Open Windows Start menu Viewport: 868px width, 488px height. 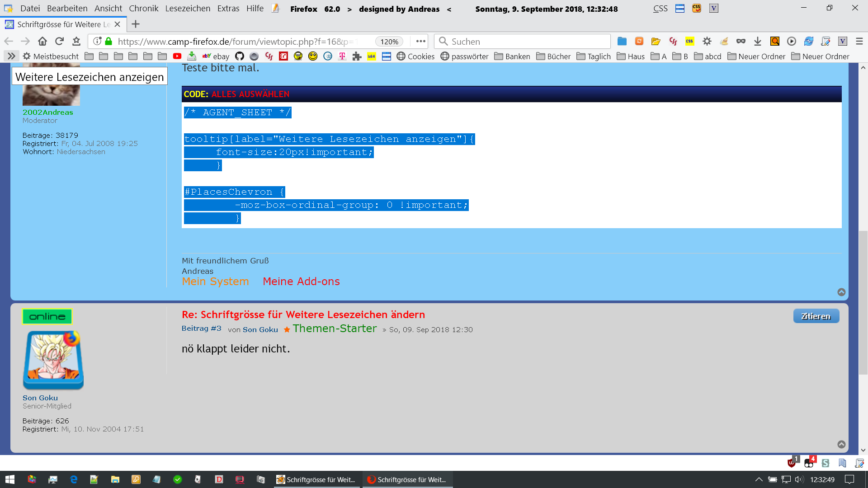pos(10,479)
